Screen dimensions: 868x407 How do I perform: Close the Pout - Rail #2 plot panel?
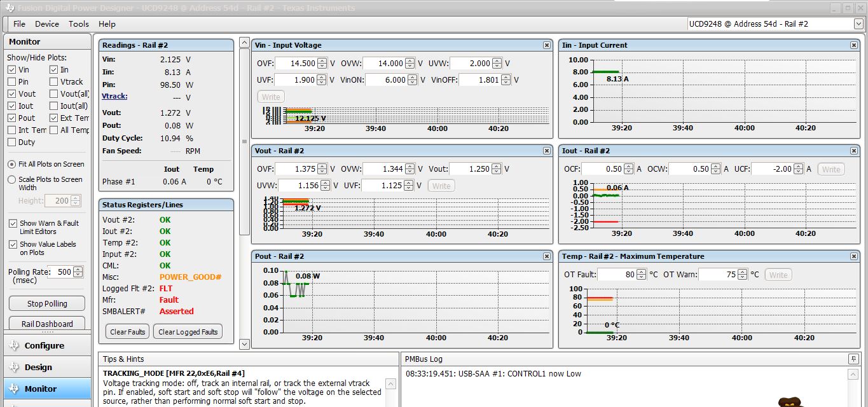(547, 256)
